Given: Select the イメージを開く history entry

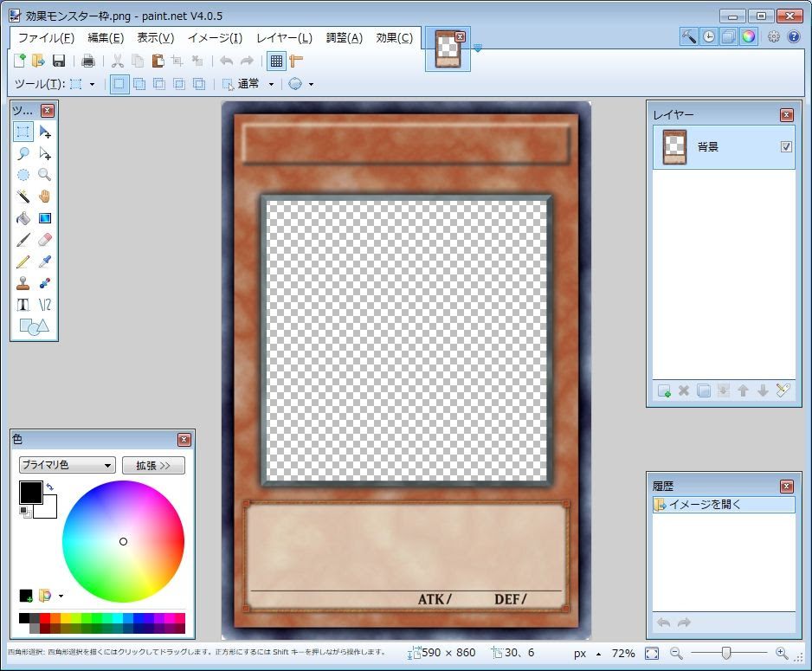Looking at the screenshot, I should pos(724,504).
